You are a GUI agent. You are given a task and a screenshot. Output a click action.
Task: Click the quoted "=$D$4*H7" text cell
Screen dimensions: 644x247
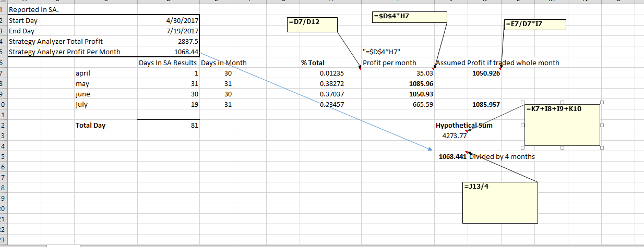381,52
